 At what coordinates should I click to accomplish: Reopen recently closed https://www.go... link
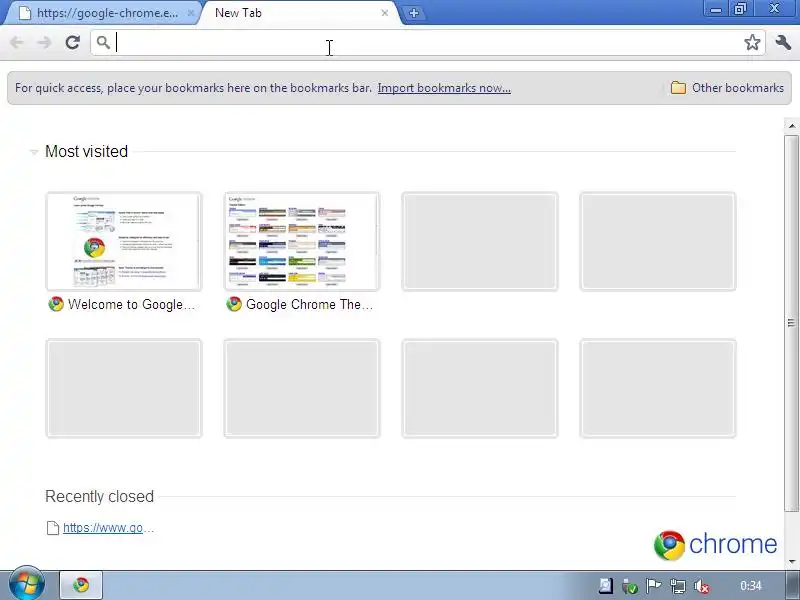click(108, 528)
